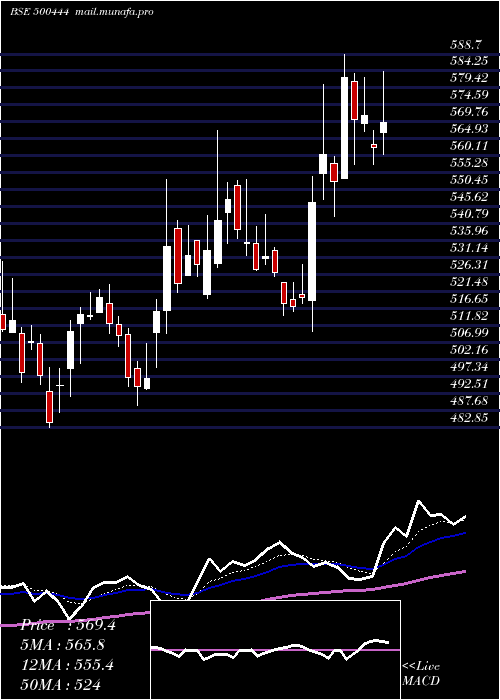Click the 487.68 price axis label
Image resolution: width=500 pixels, height=700 pixels.
tap(469, 401)
